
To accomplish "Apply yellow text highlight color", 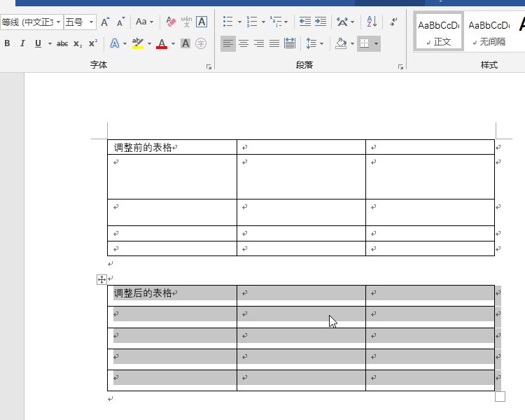I will coord(138,43).
